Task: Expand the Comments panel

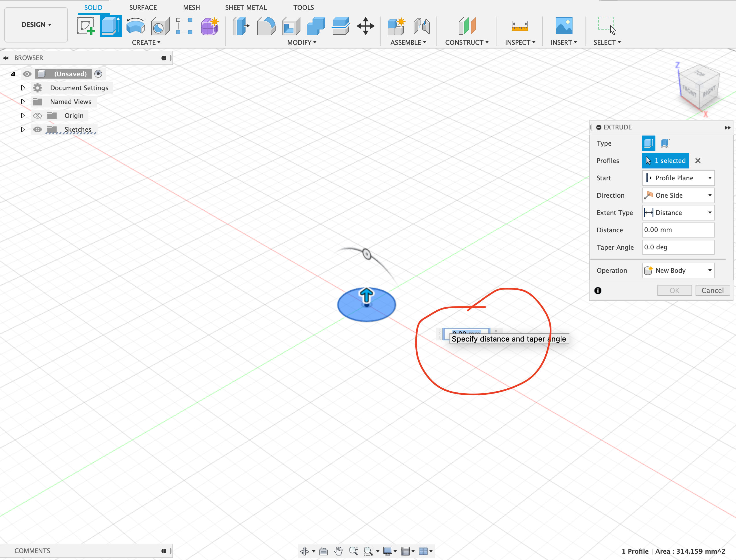Action: click(163, 551)
